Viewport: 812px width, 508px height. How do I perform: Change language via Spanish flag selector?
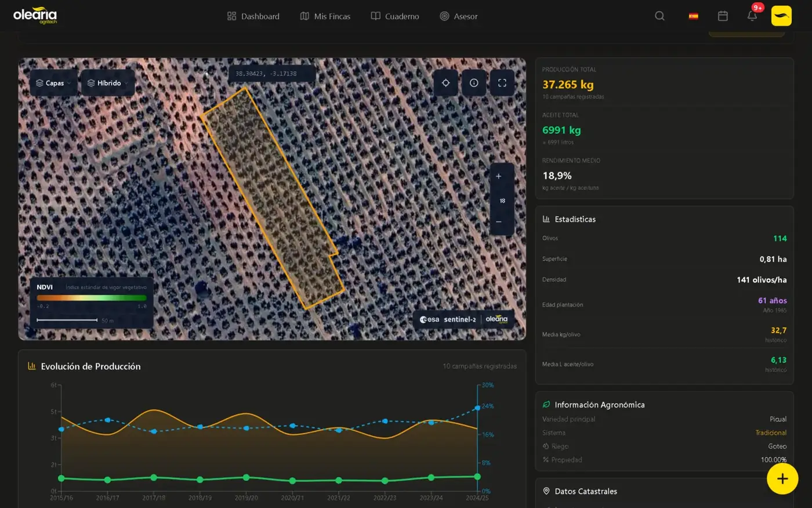tap(693, 16)
